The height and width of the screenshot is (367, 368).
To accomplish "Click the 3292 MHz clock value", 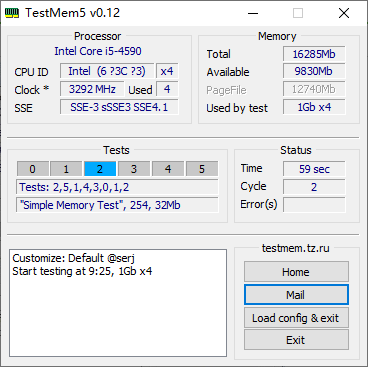I will point(92,89).
